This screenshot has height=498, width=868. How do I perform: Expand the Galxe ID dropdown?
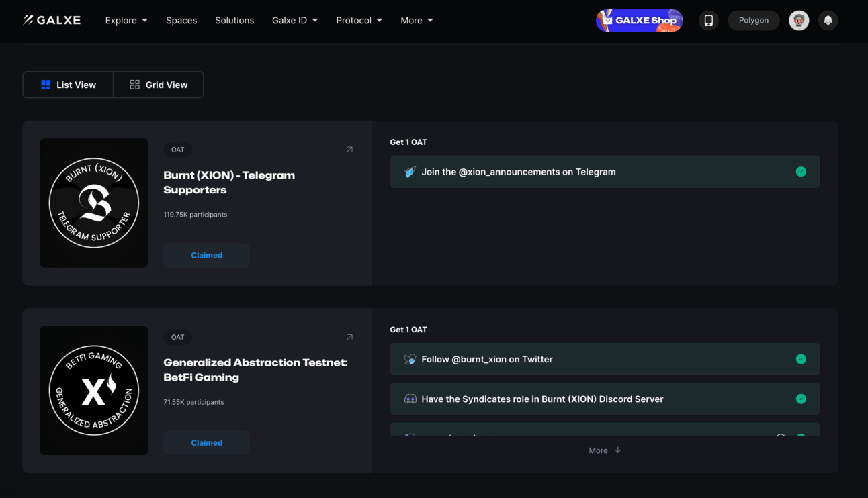(295, 20)
